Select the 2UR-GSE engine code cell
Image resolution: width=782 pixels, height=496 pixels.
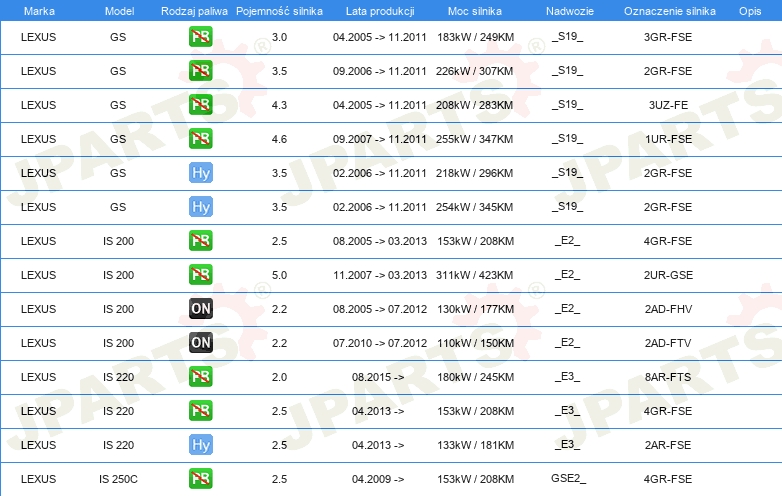(668, 275)
